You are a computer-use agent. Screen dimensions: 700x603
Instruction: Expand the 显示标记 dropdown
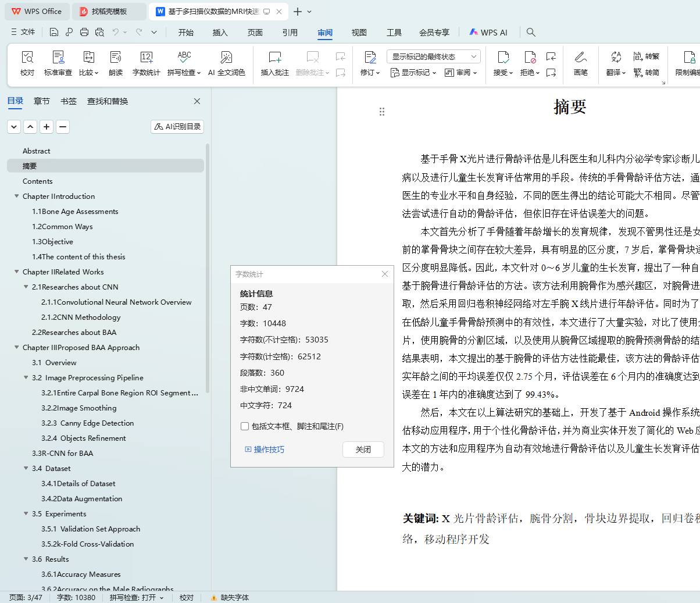tap(413, 73)
